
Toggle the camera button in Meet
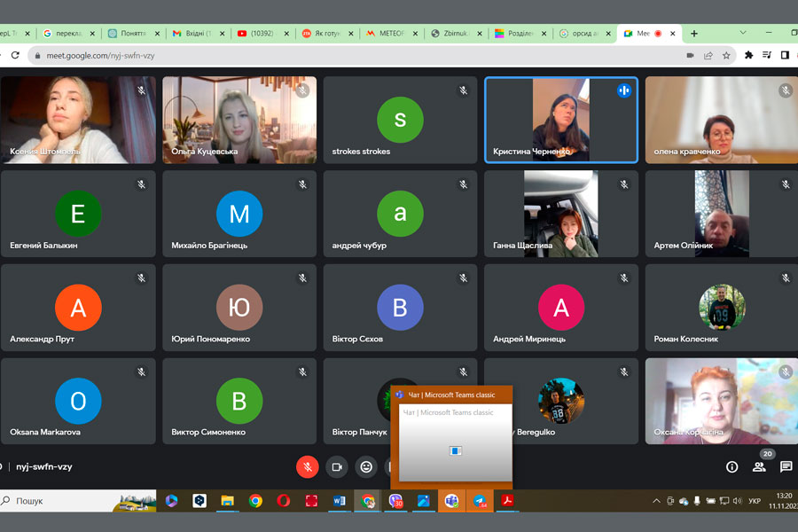[x=337, y=467]
